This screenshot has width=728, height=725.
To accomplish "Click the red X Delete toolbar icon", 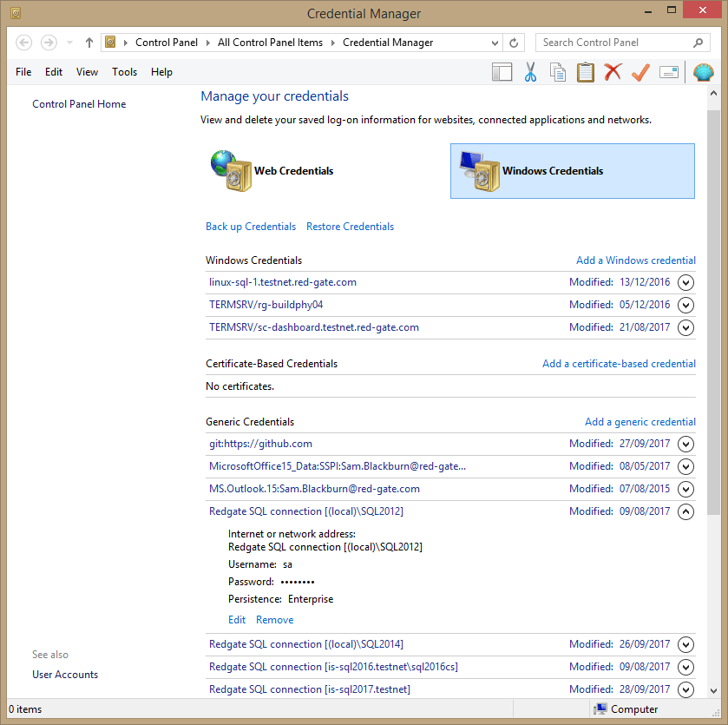I will click(x=613, y=72).
